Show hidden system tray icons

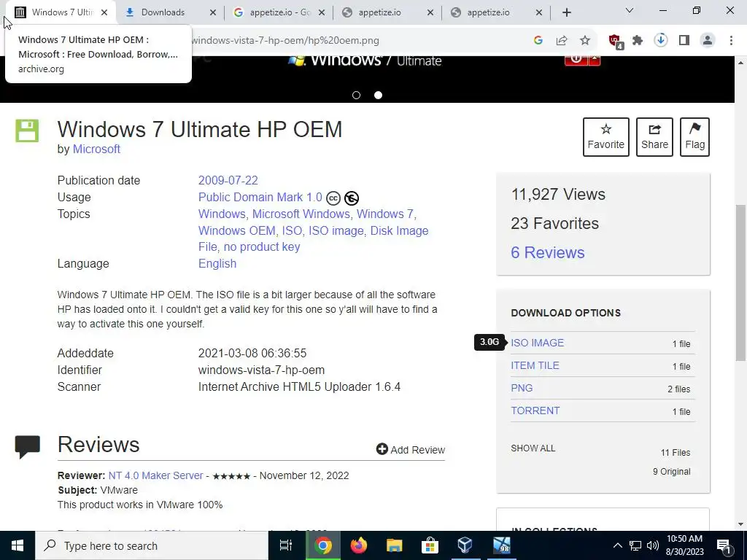[617, 545]
